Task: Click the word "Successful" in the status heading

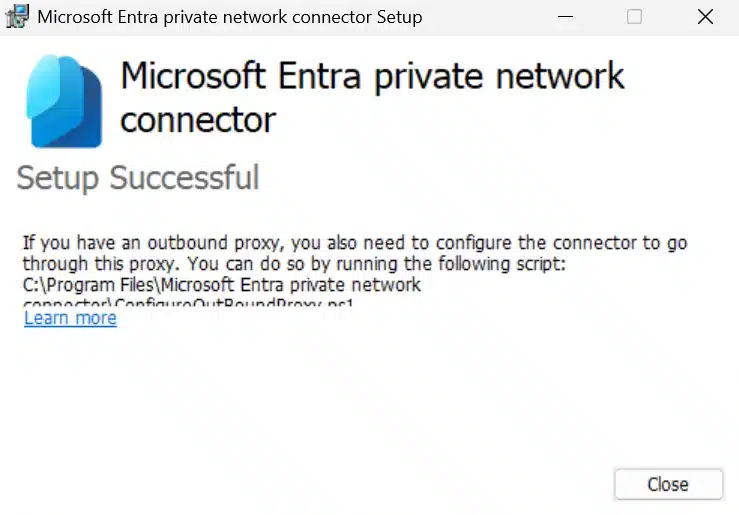Action: [184, 178]
